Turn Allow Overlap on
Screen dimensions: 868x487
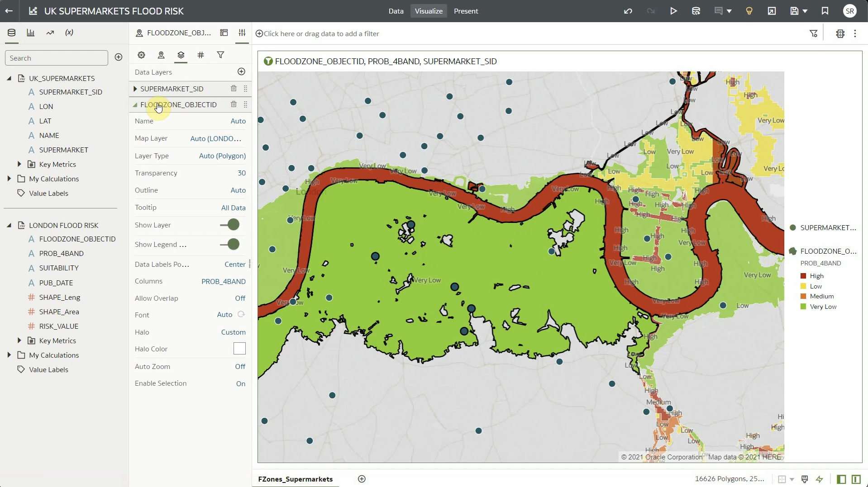pyautogui.click(x=240, y=298)
